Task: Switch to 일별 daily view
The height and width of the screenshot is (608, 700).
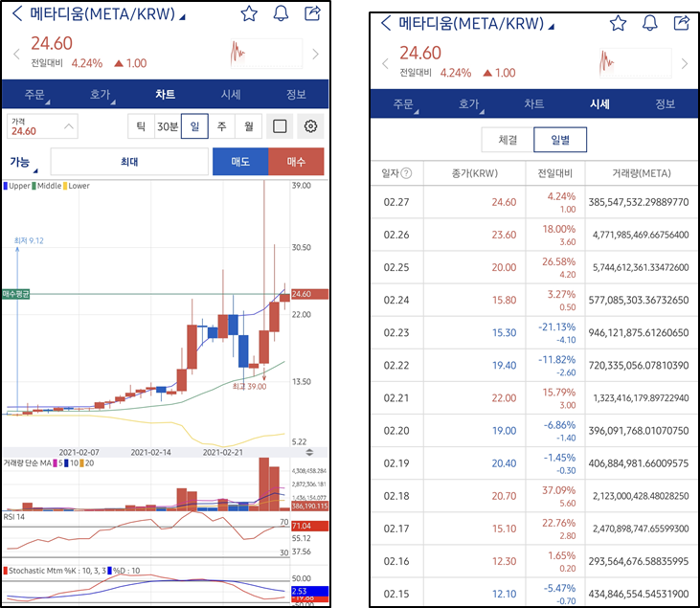Action: (560, 140)
